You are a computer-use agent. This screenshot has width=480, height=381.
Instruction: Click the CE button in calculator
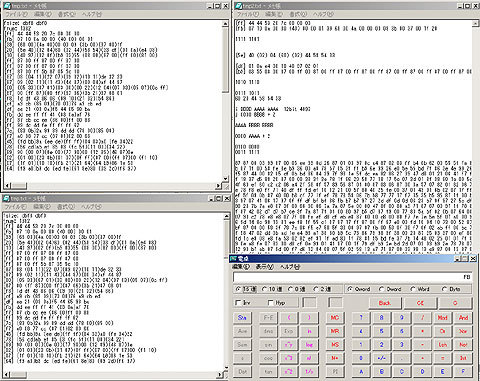(x=420, y=303)
